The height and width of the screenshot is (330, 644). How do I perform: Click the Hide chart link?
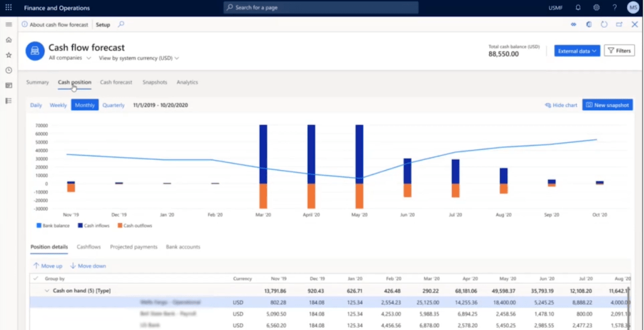click(x=561, y=105)
